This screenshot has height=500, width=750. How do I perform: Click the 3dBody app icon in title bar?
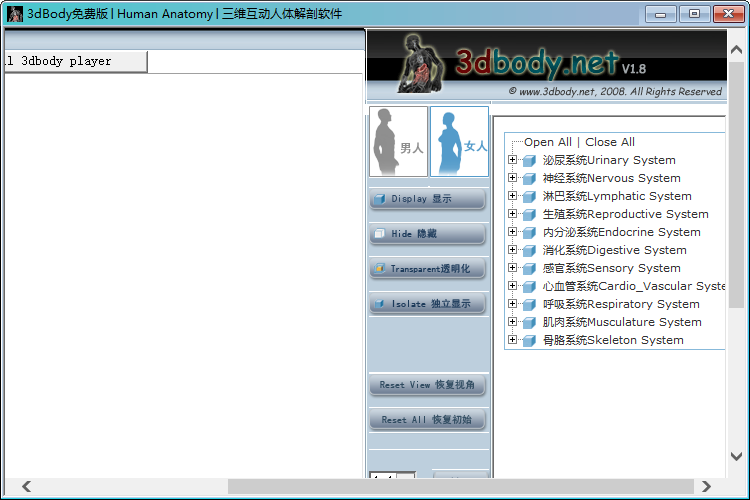[x=15, y=14]
